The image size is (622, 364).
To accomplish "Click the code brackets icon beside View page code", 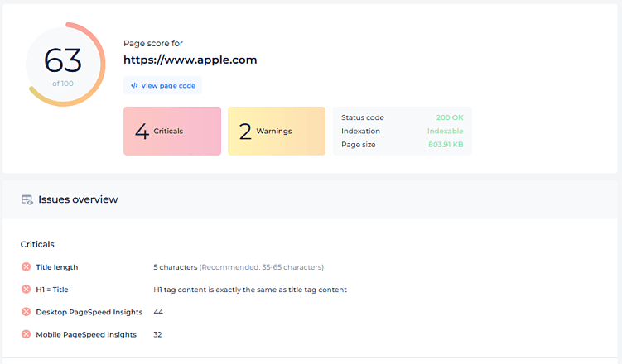I will (134, 85).
